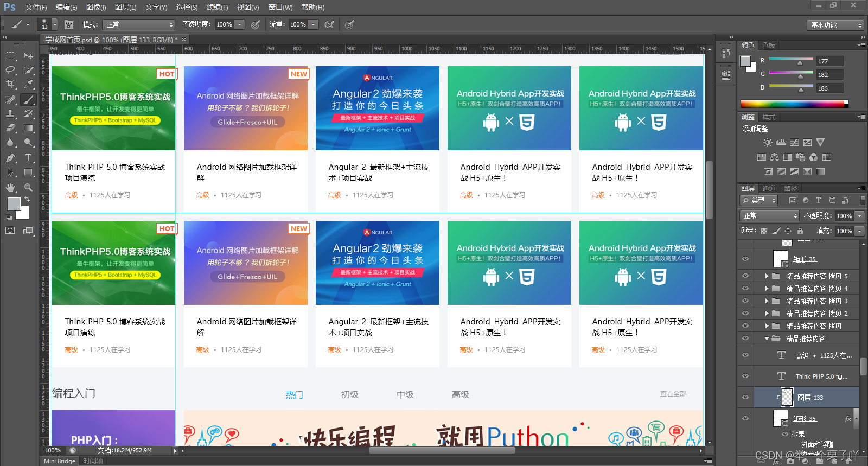Viewport: 868px width, 466px height.
Task: Select the Brush tool in toolbox
Action: tap(28, 99)
